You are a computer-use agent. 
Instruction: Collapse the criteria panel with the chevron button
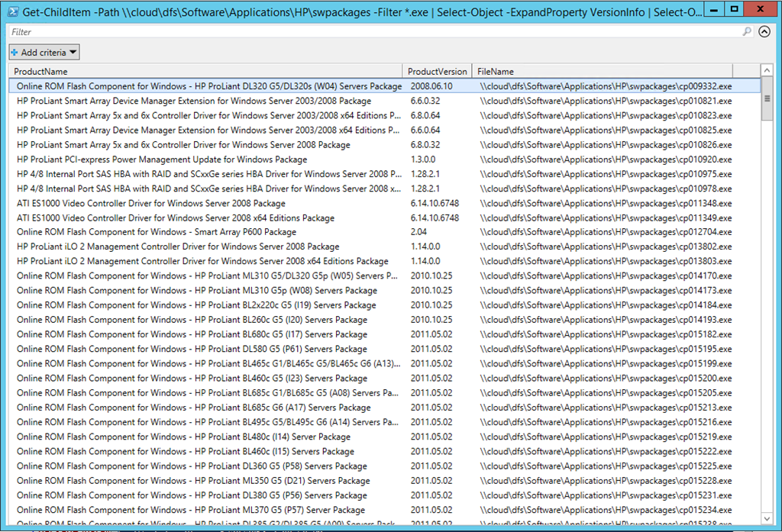click(x=764, y=32)
